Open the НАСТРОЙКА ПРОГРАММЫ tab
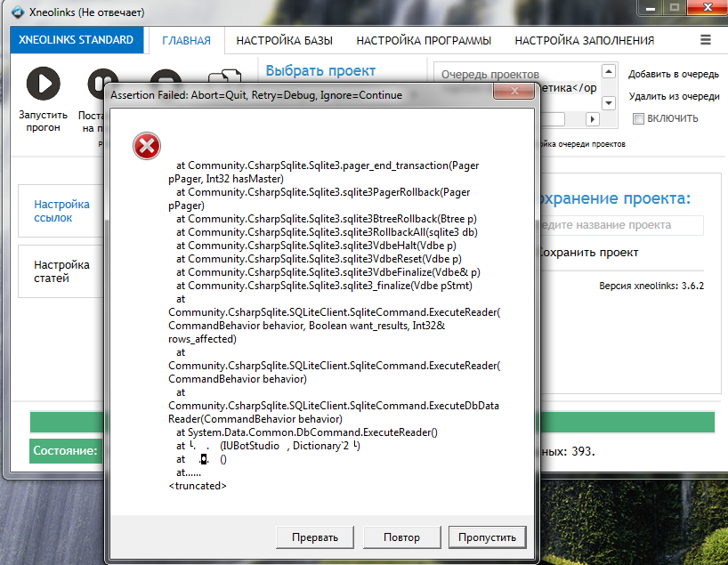This screenshot has height=565, width=728. point(424,40)
